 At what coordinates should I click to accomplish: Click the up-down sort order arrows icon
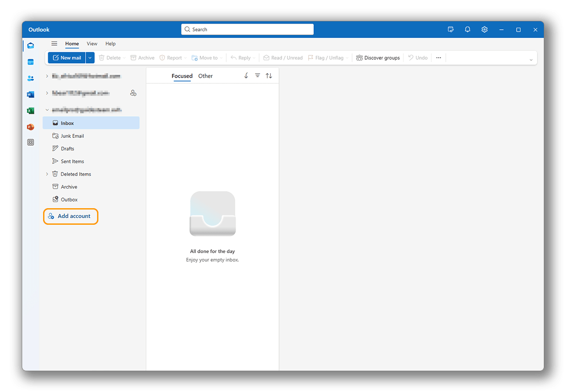point(269,76)
